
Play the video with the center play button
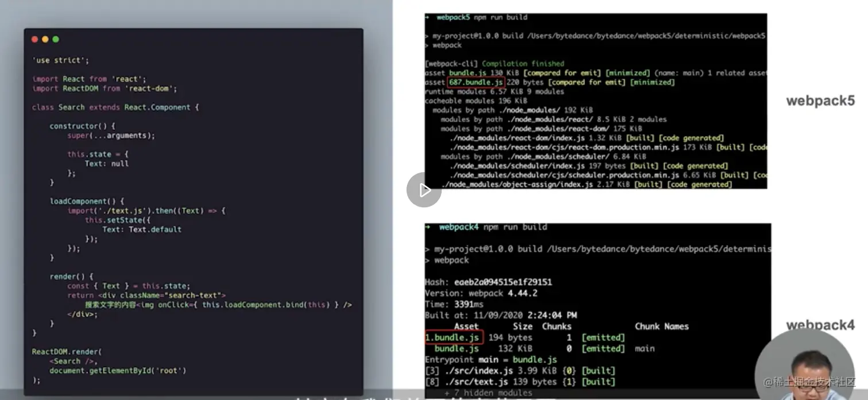424,190
